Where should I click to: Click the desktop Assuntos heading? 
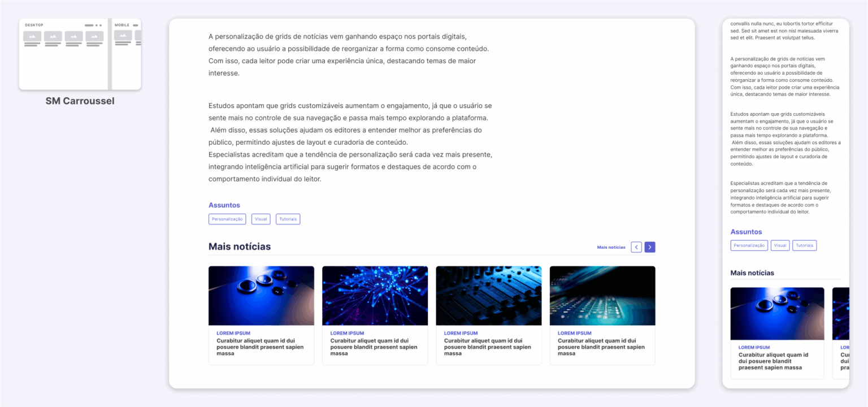coord(224,205)
